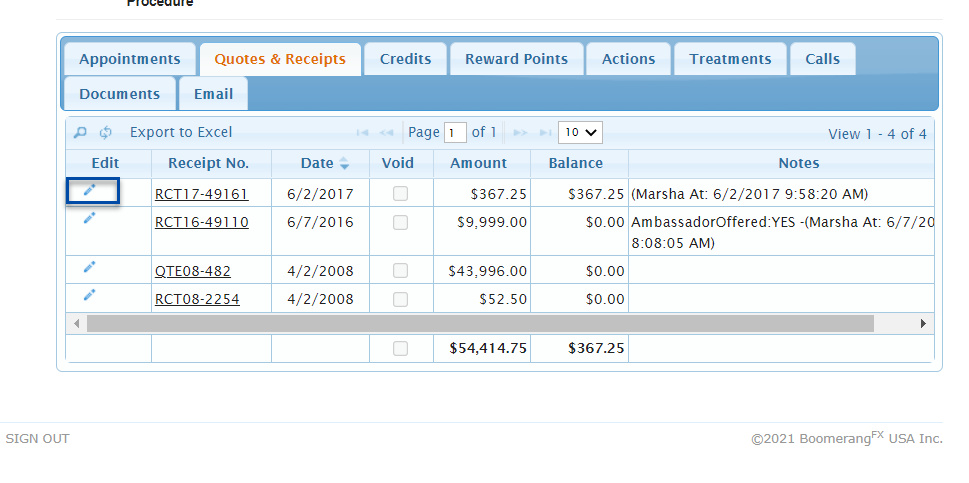Edit the QTE08-482 quote row
This screenshot has height=483, width=969.
pos(90,267)
